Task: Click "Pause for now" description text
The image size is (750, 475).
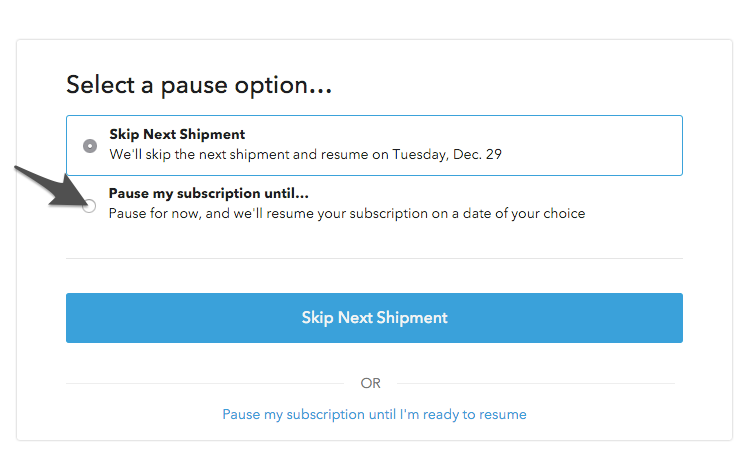Action: pos(153,213)
